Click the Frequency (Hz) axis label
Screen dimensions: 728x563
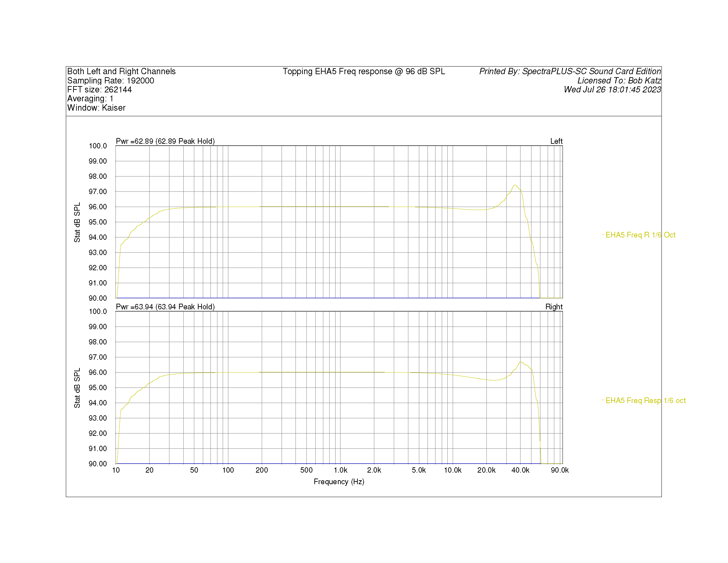tap(339, 481)
